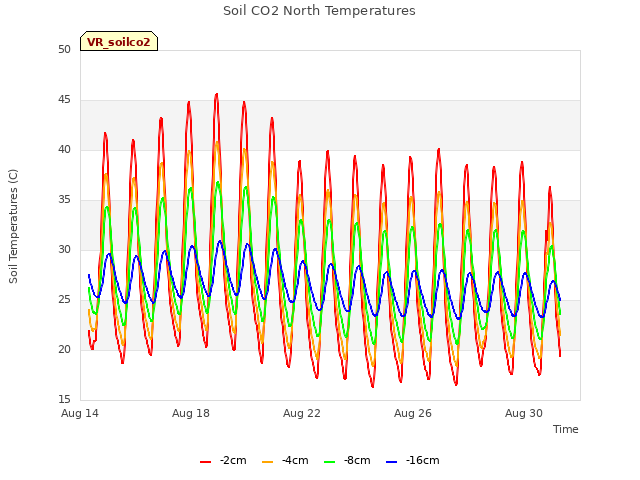Click the chart title Soil CO2 North Temperatures
This screenshot has width=640, height=480.
click(x=319, y=11)
